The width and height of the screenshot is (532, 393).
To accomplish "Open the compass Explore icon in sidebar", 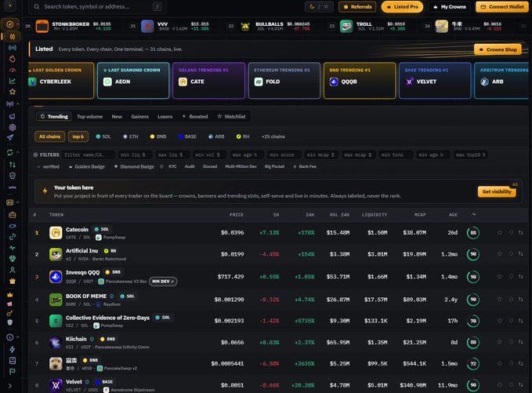I will pyautogui.click(x=10, y=24).
